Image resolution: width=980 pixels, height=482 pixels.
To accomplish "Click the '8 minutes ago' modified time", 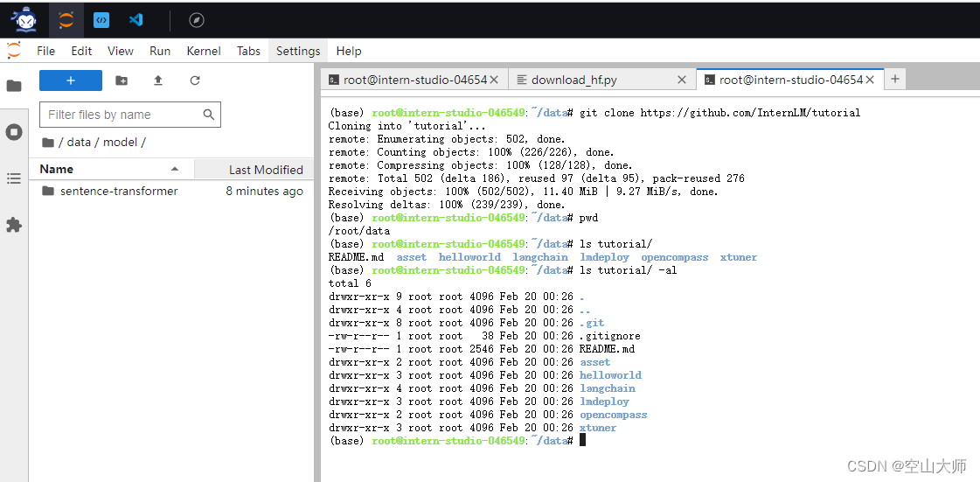I will click(x=264, y=192).
